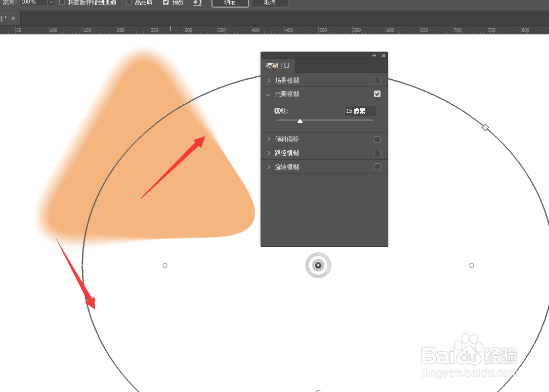Click the 确定 button
This screenshot has height=392, width=549.
coord(230,3)
